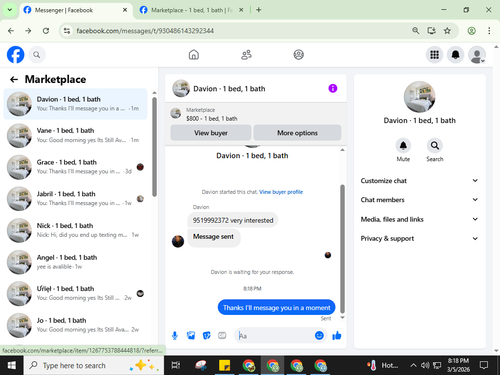Expand the Chat members section
Screen dimensions: 500x375
coord(419,200)
